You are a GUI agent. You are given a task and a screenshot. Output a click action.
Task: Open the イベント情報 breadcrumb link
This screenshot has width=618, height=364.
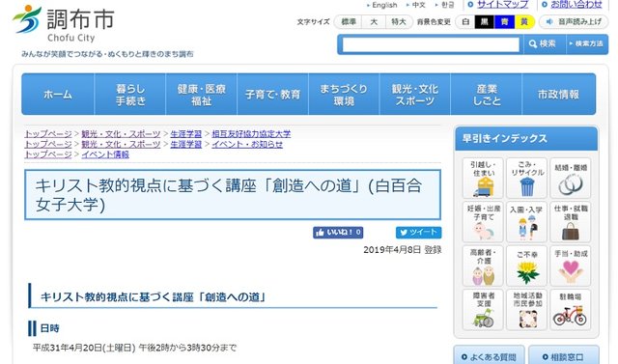click(x=105, y=154)
